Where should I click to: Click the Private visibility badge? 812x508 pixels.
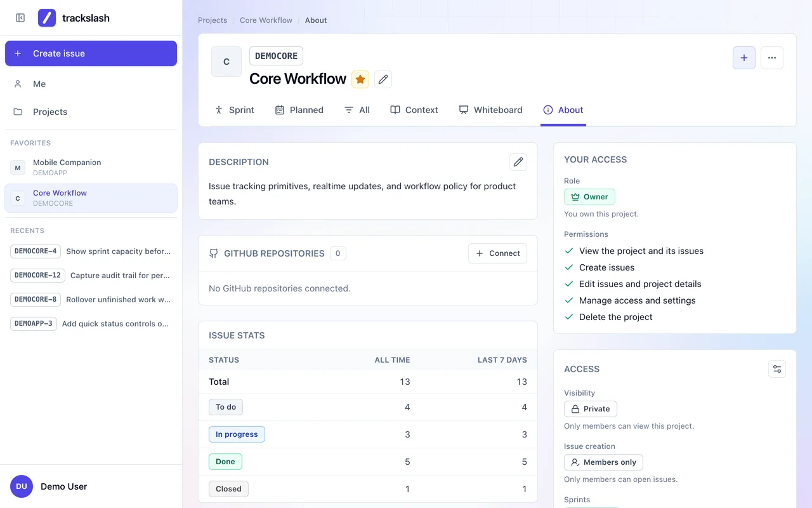point(591,409)
